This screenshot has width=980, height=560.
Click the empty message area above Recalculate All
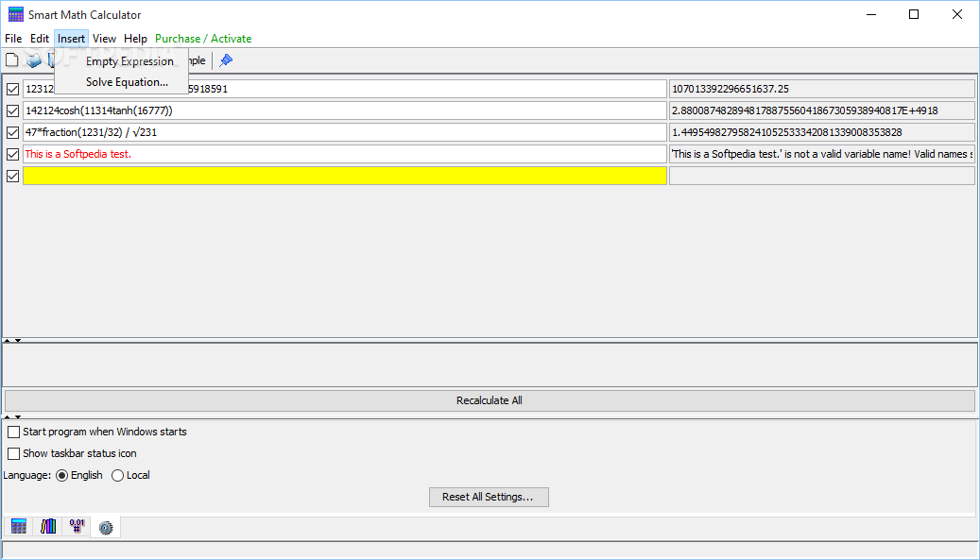tap(490, 365)
